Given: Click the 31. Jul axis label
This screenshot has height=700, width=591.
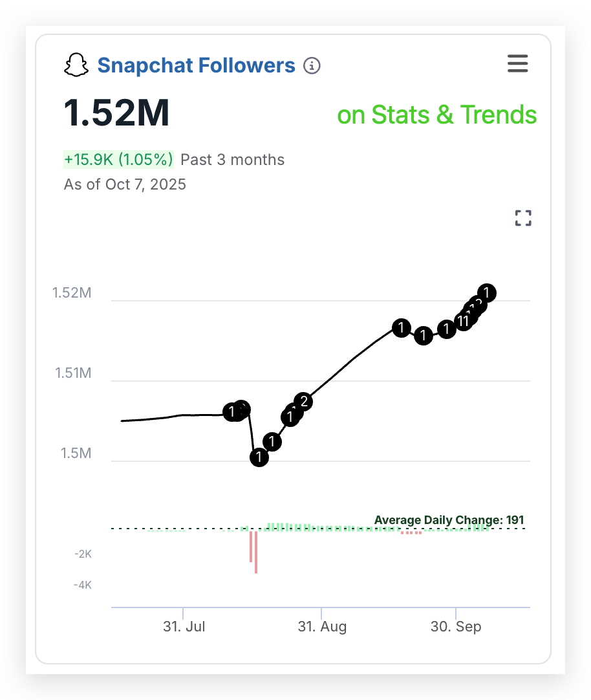Looking at the screenshot, I should click(x=184, y=626).
